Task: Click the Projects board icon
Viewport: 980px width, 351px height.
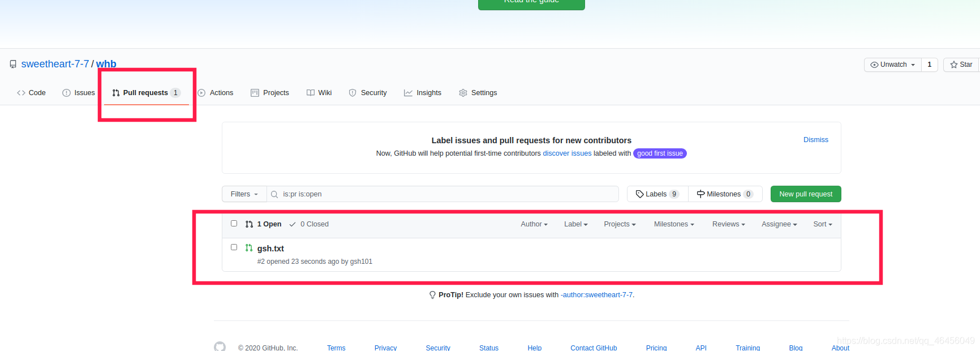Action: click(255, 93)
